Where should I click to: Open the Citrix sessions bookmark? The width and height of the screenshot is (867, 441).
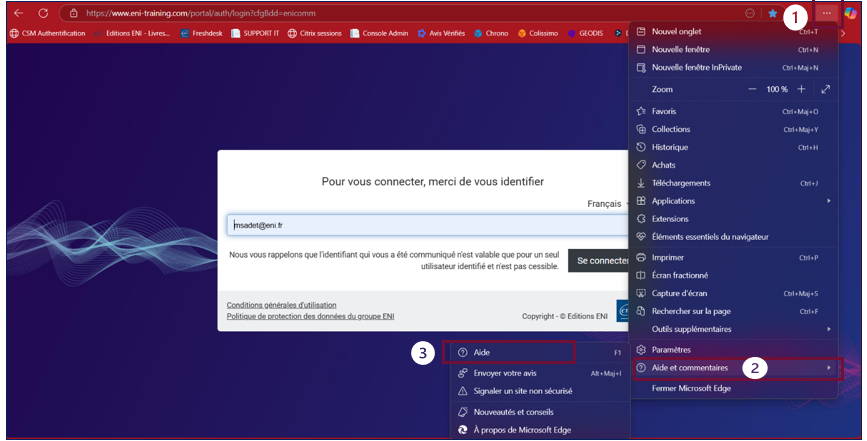(315, 33)
